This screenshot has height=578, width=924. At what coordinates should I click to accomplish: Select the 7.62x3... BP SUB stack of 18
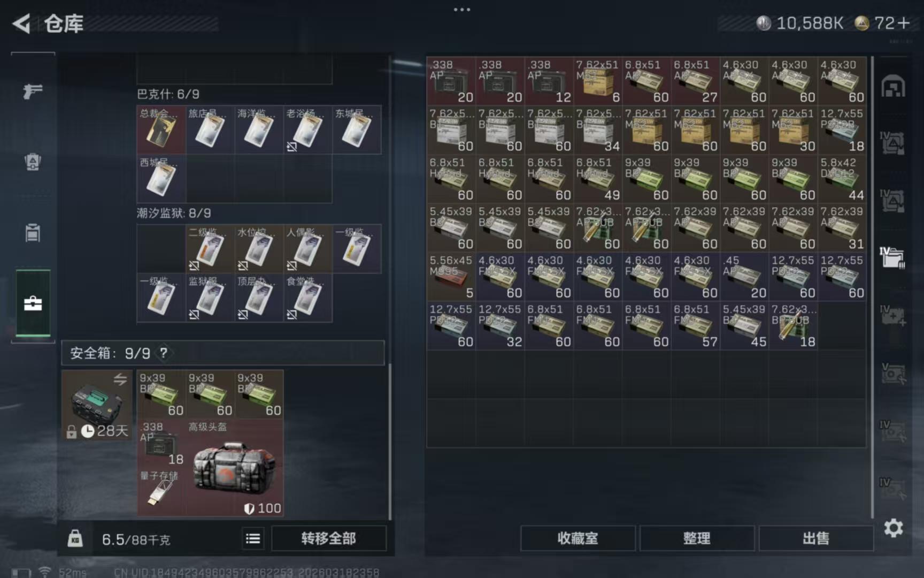tap(794, 325)
